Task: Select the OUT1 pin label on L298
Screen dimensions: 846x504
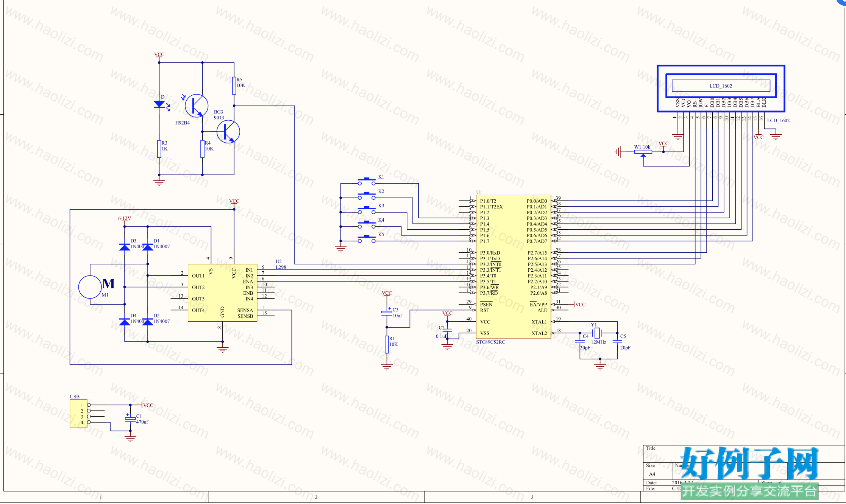Action: coord(198,276)
